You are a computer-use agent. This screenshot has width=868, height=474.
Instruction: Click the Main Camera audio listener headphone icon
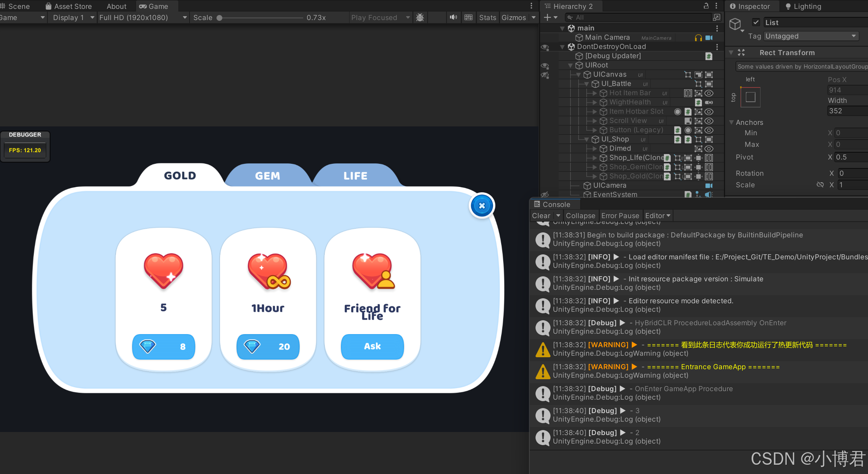coord(698,38)
